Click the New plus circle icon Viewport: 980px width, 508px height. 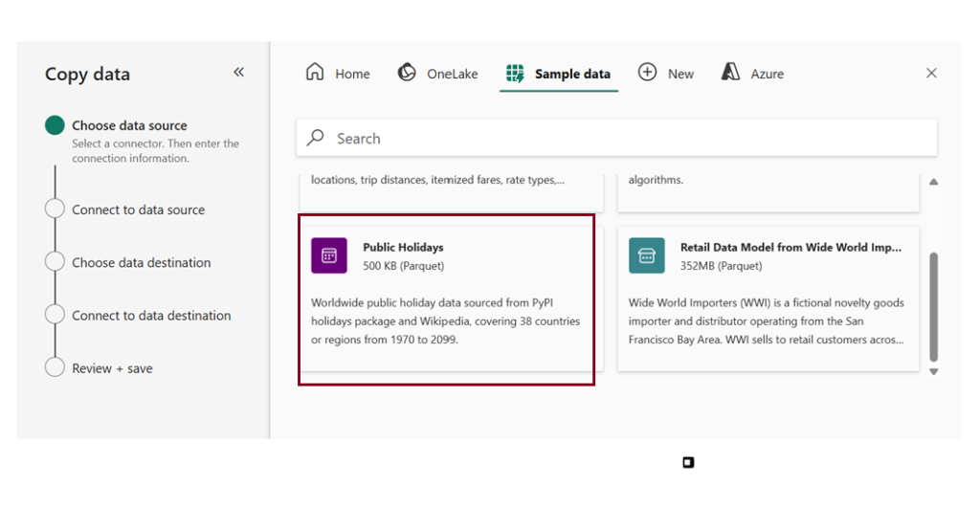point(647,73)
